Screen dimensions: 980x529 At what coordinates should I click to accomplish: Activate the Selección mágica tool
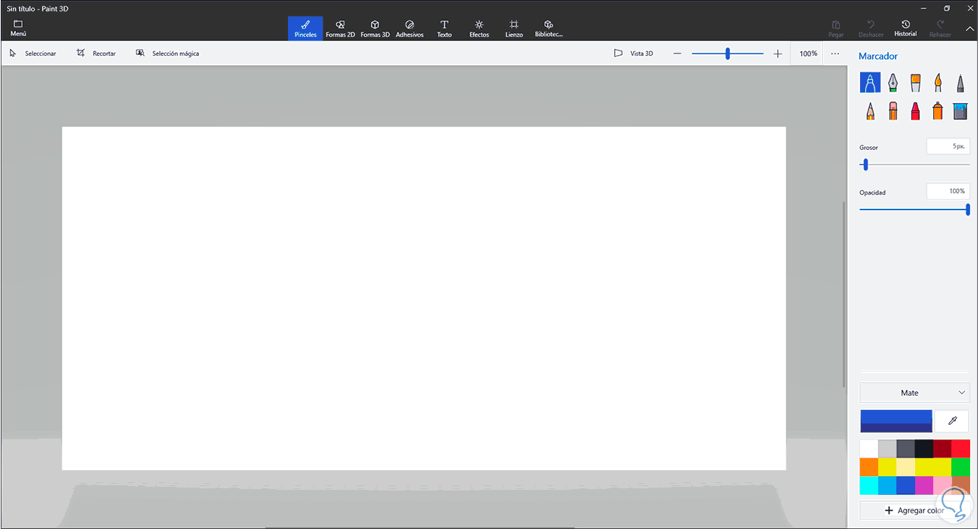point(167,53)
